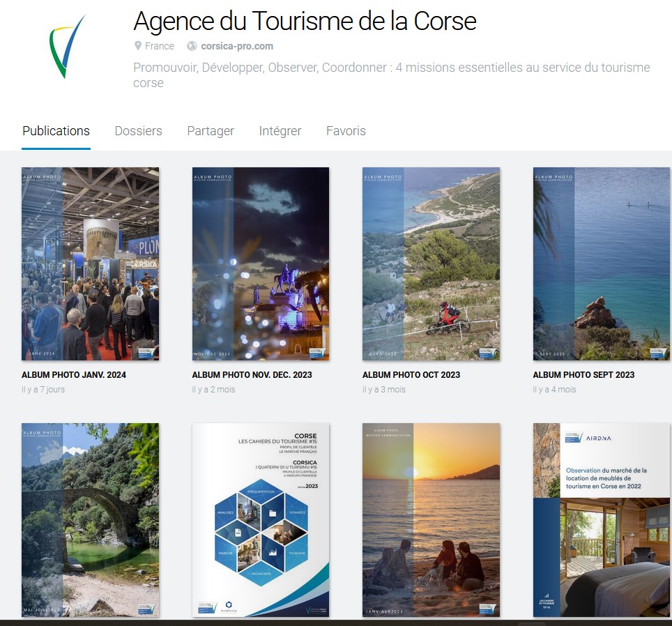Open Album Photo Sept 2023 cover thumbnail
The height and width of the screenshot is (626, 672).
[x=602, y=264]
